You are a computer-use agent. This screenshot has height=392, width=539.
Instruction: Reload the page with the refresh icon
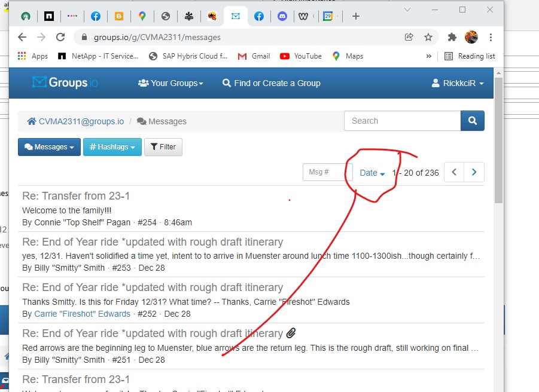click(x=60, y=37)
